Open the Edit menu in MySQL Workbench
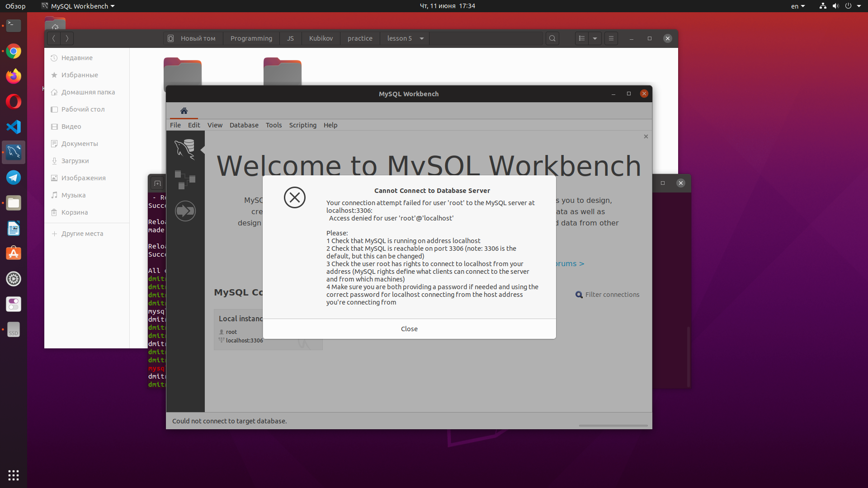 click(194, 125)
